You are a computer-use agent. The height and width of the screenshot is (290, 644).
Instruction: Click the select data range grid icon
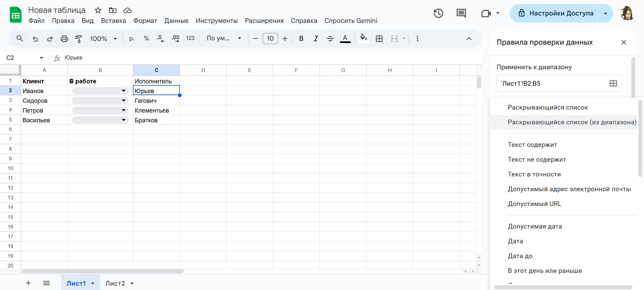(613, 83)
